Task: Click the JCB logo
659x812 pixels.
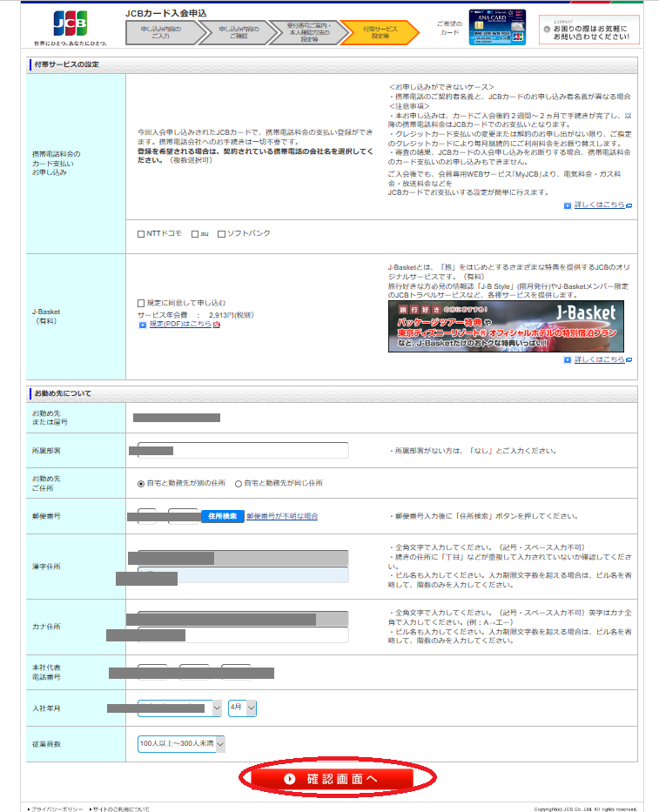Action: 71,24
